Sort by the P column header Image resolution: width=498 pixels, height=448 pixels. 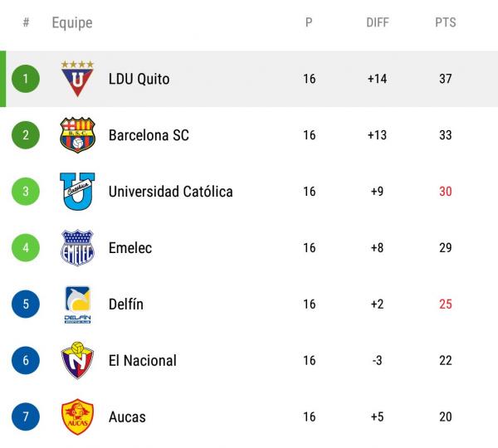coord(309,22)
